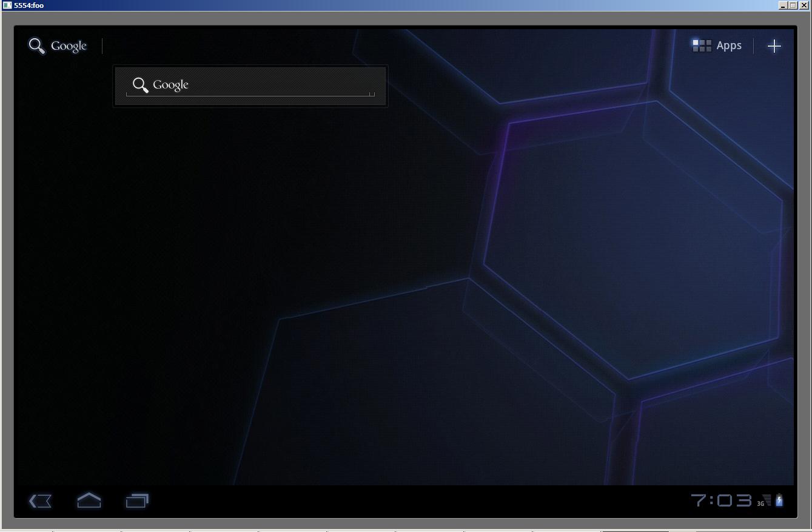This screenshot has width=812, height=532.
Task: Click the Apps text label
Action: (x=728, y=45)
